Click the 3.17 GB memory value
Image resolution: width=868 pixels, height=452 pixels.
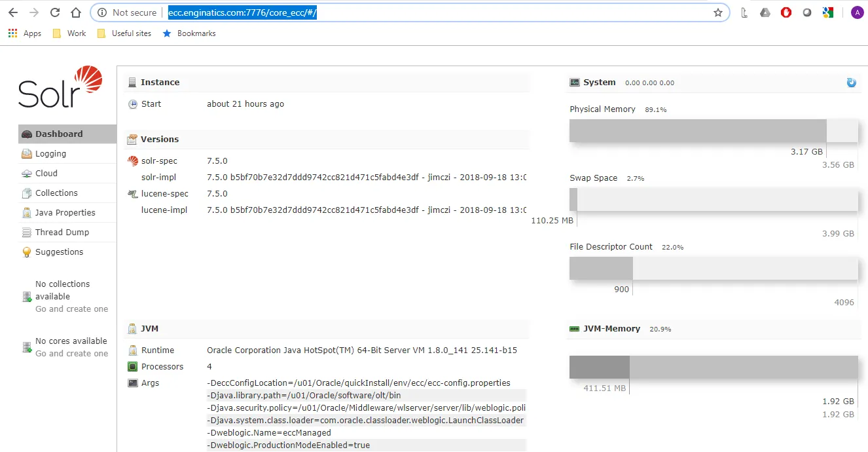[x=806, y=151]
